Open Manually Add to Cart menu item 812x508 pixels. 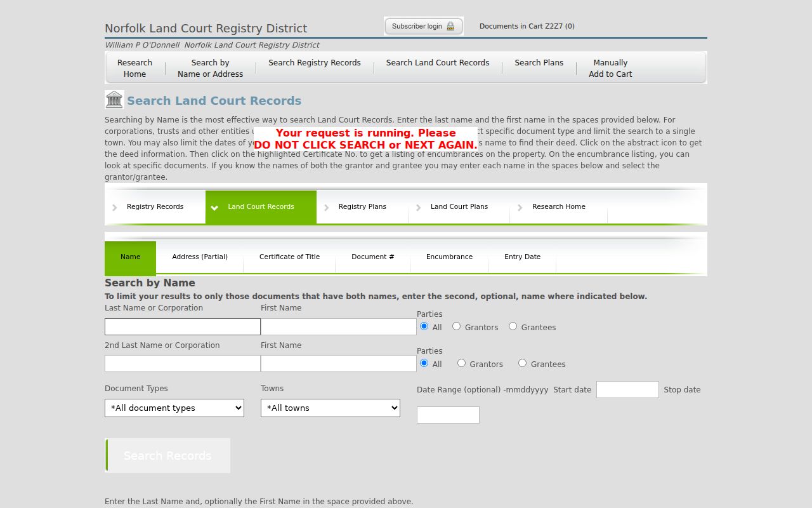coord(610,68)
